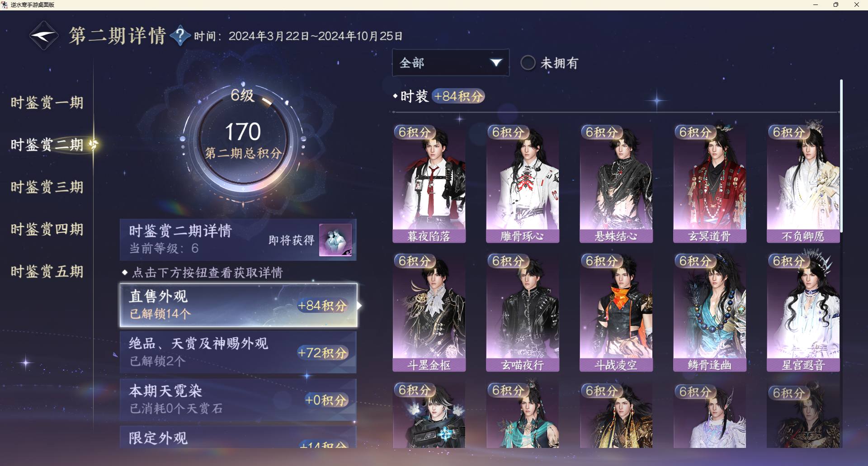Click the dropdown arrow beside 全部
Screen dimensions: 868x466
coord(496,63)
